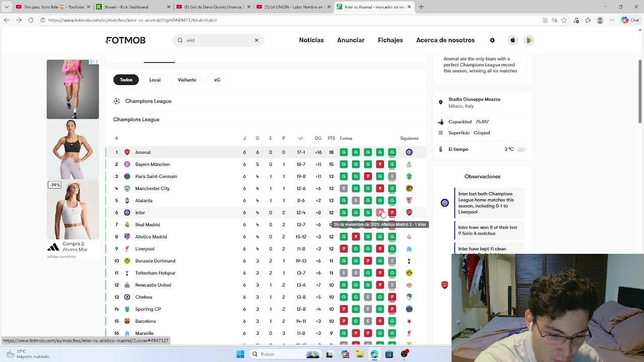
Task: Click Borussia Dortmund club crest
Action: tap(127, 261)
